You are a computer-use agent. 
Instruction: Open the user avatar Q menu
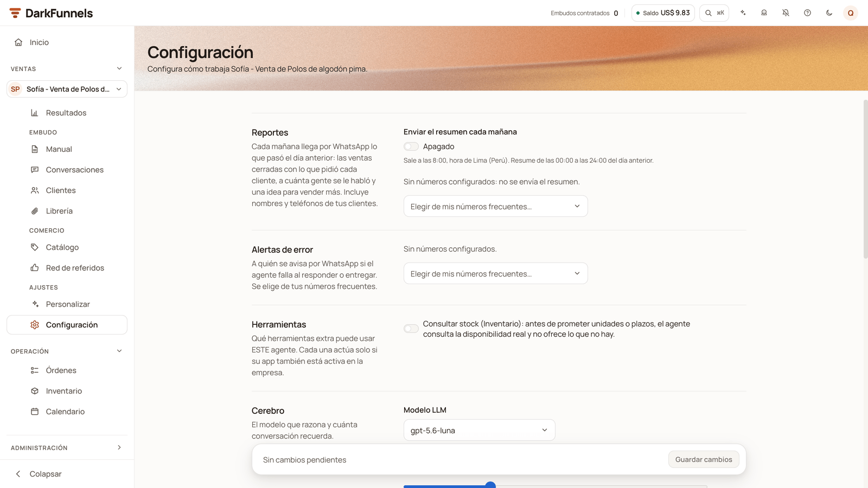pos(851,13)
